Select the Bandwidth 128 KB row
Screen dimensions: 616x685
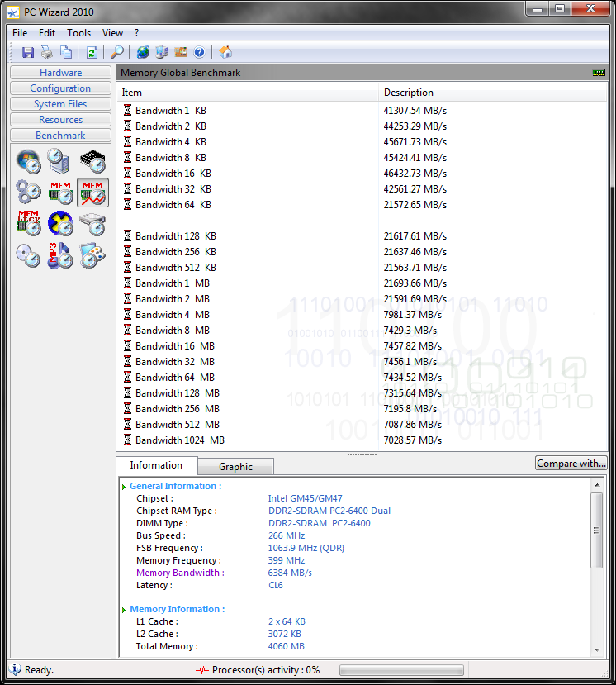pos(362,236)
